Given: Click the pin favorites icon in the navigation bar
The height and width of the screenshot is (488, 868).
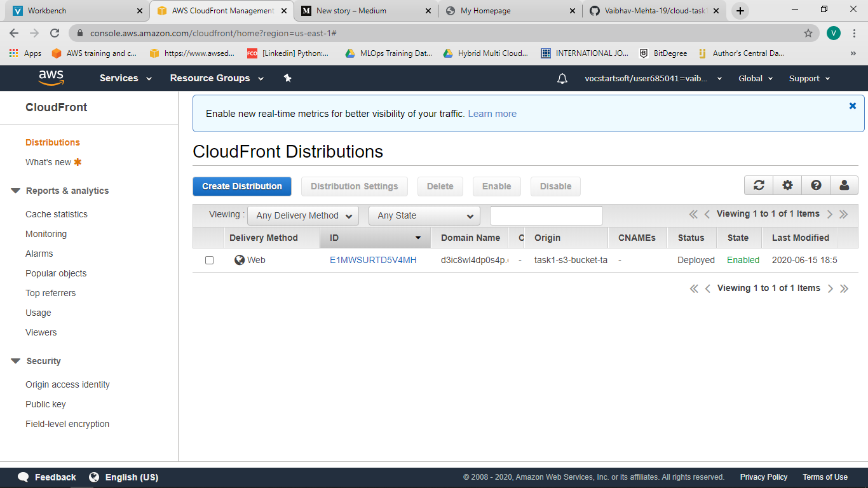Looking at the screenshot, I should tap(287, 78).
